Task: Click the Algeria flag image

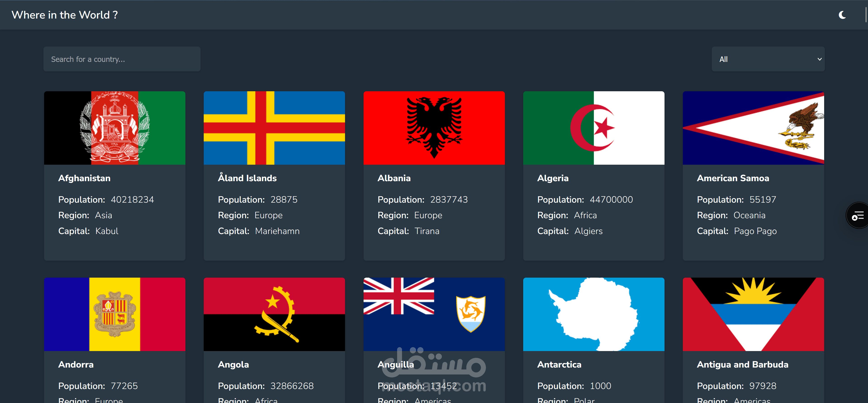Action: click(594, 128)
